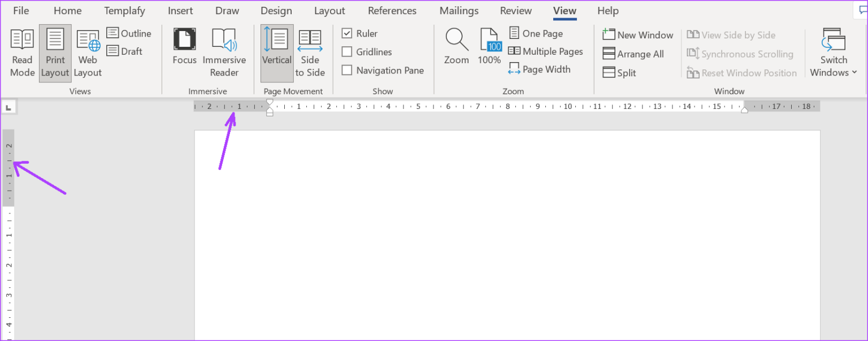868x341 pixels.
Task: Enable Gridlines display
Action: (347, 51)
